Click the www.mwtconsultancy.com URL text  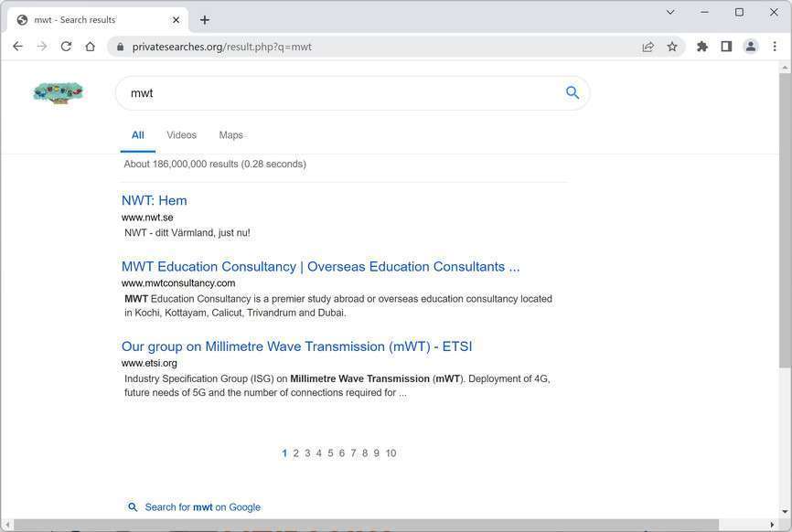click(177, 283)
